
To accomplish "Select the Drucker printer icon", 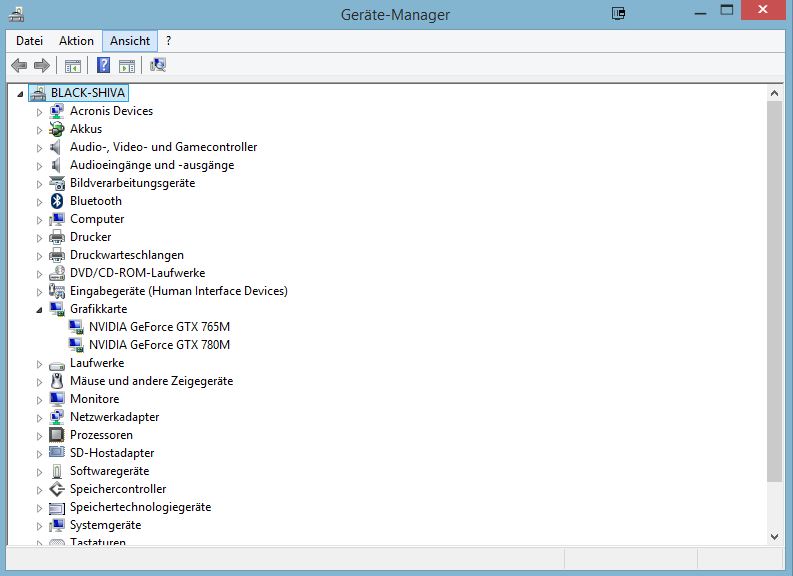I will [57, 237].
